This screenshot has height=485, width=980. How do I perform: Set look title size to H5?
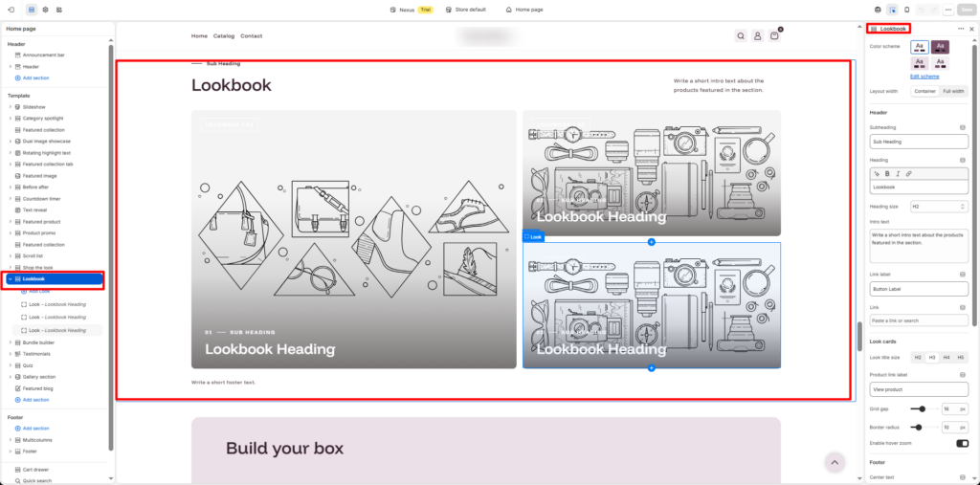(x=961, y=358)
